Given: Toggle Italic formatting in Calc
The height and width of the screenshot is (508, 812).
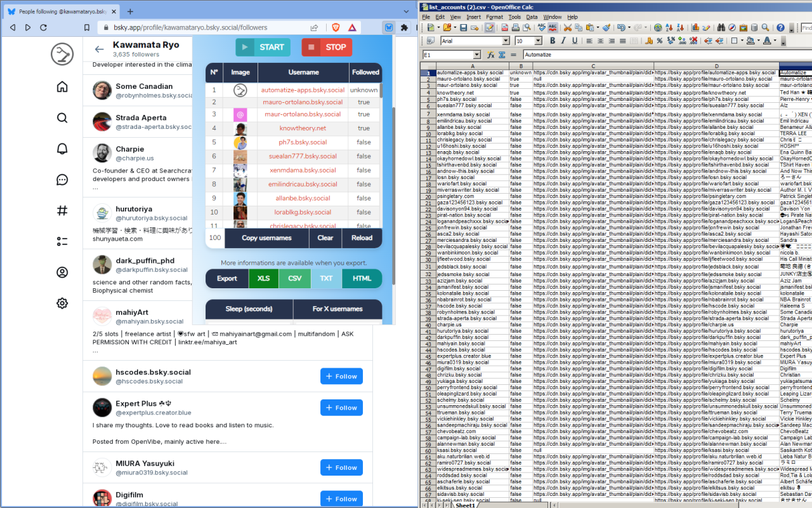Looking at the screenshot, I should click(x=563, y=41).
